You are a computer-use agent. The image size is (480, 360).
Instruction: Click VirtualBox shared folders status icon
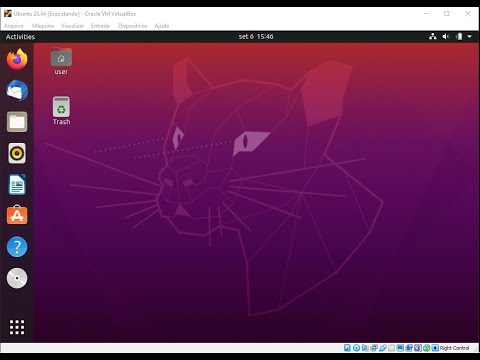coord(392,348)
